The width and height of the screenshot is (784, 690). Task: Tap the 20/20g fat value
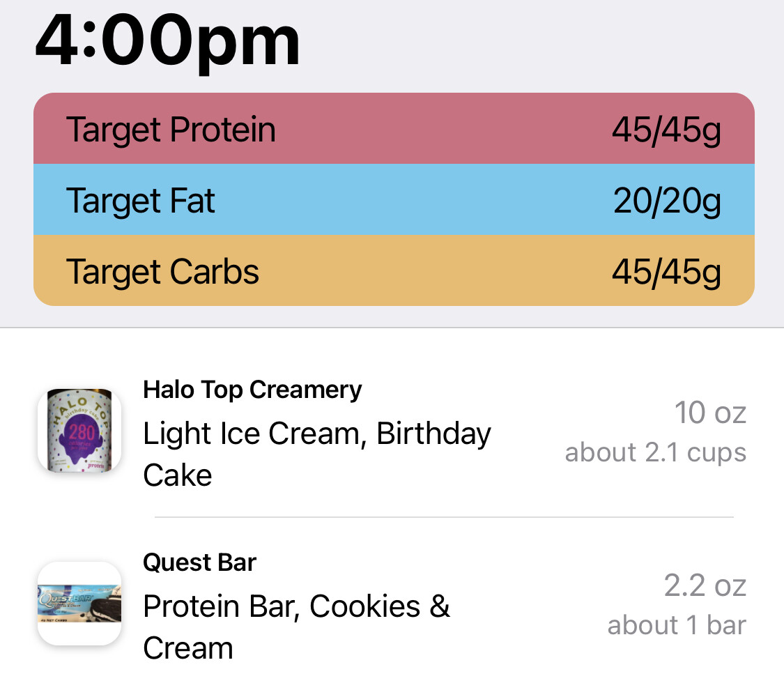coord(666,201)
